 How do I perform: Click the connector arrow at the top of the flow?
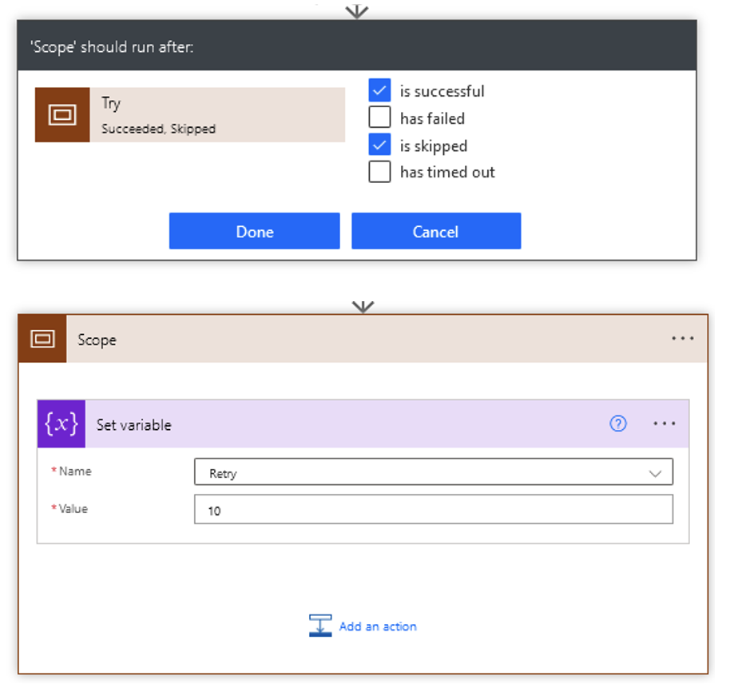[356, 11]
